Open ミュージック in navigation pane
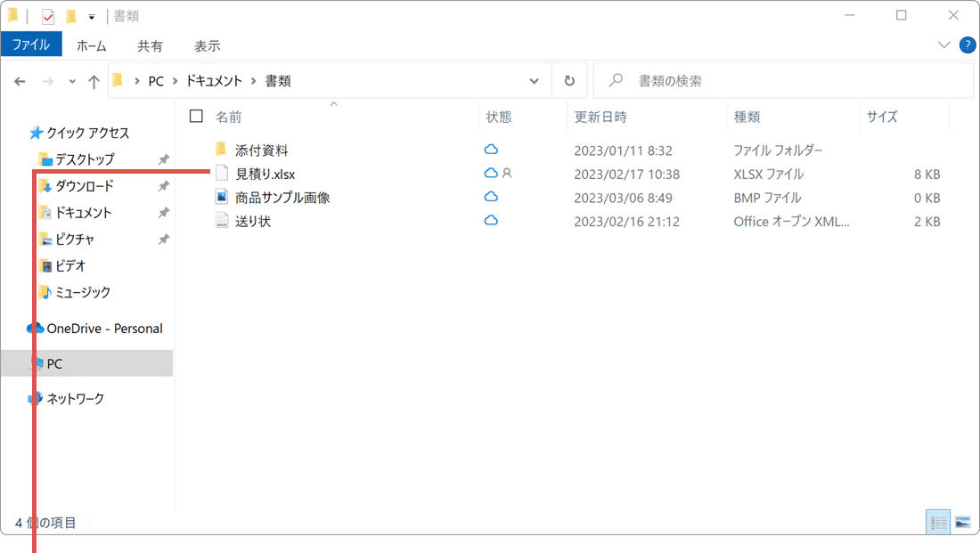980x553 pixels. tap(83, 292)
